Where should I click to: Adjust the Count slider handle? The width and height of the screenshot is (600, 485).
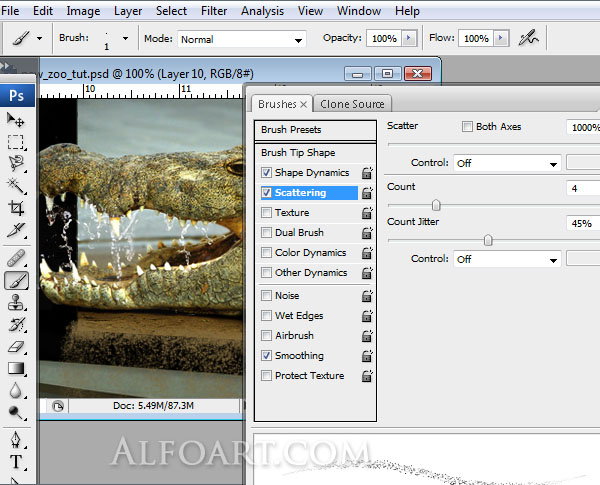(x=436, y=205)
